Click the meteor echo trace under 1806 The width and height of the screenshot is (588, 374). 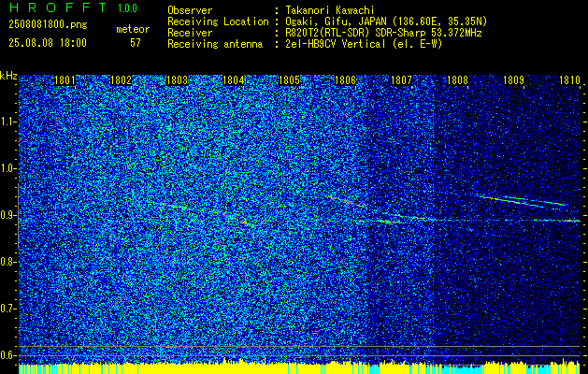[345, 202]
